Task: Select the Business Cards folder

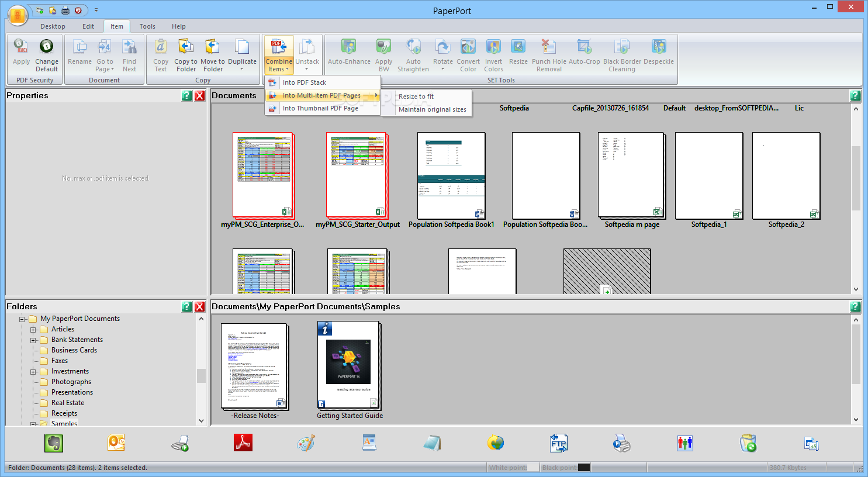Action: [74, 350]
